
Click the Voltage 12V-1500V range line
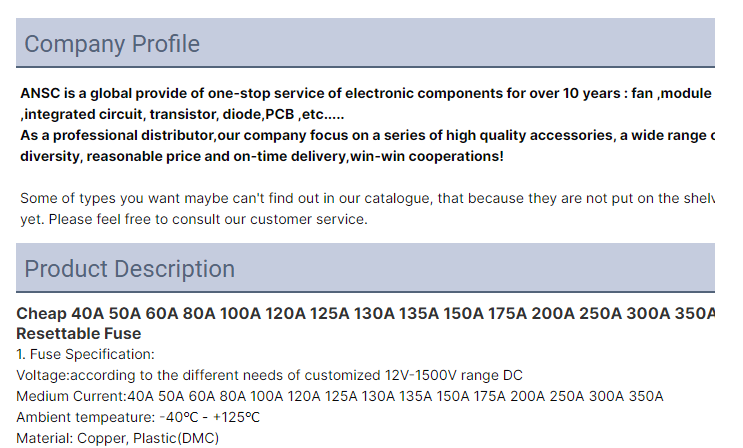(269, 375)
